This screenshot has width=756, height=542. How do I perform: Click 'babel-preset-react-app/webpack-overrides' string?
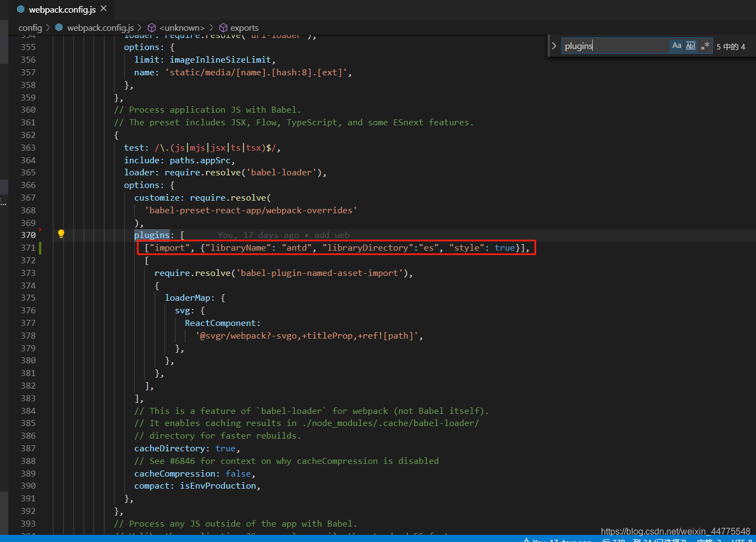click(251, 210)
